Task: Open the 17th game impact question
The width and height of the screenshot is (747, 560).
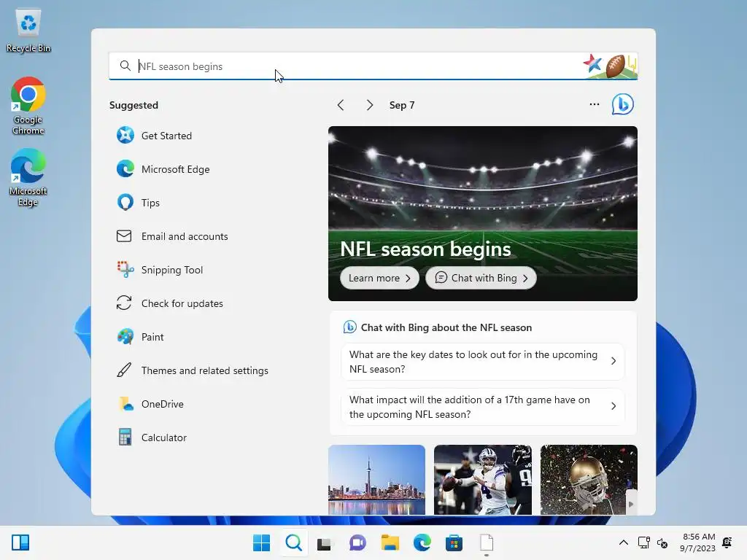Action: 483,407
